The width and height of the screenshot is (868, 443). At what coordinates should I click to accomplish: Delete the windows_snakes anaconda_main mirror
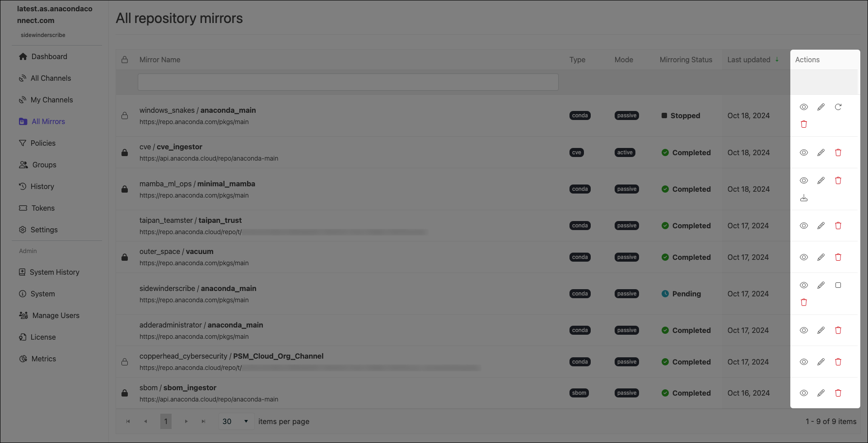[804, 124]
